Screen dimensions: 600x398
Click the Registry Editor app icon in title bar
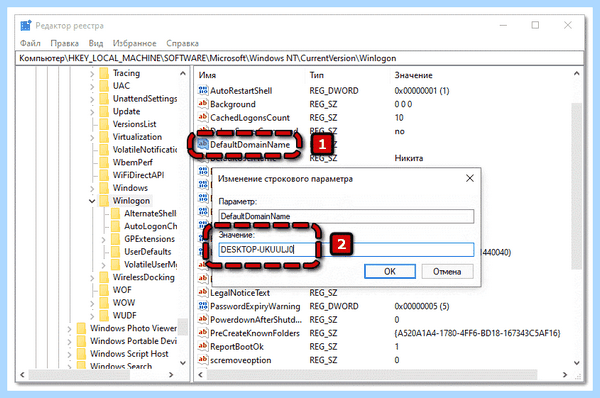coord(26,26)
